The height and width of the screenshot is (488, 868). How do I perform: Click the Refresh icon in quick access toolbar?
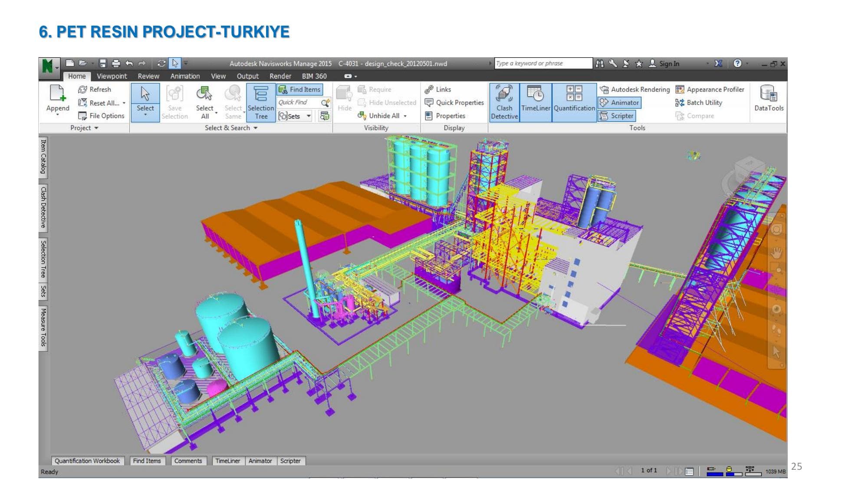click(161, 63)
